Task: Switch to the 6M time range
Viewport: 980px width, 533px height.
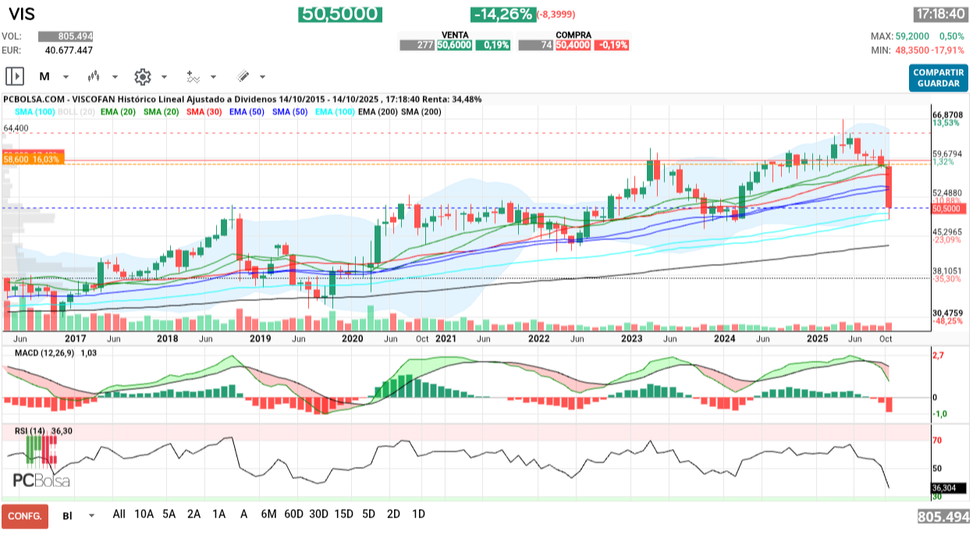Action: (x=268, y=514)
